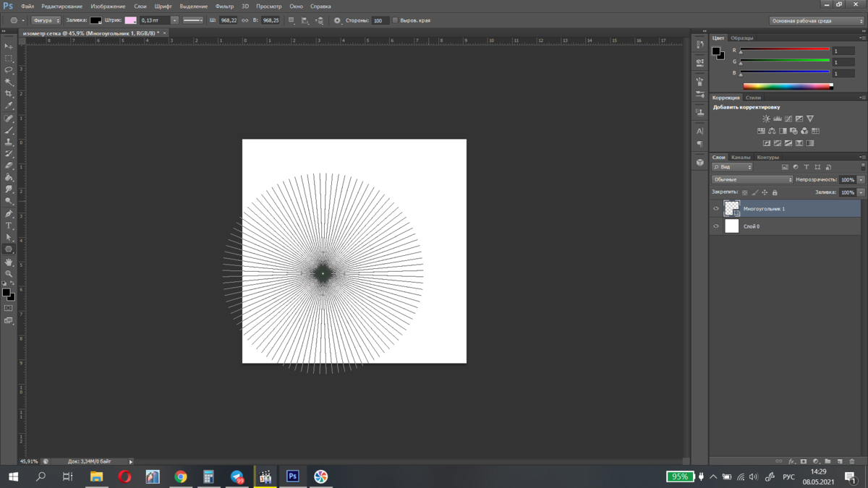Select the Magic Wand tool
The height and width of the screenshot is (488, 868).
9,82
